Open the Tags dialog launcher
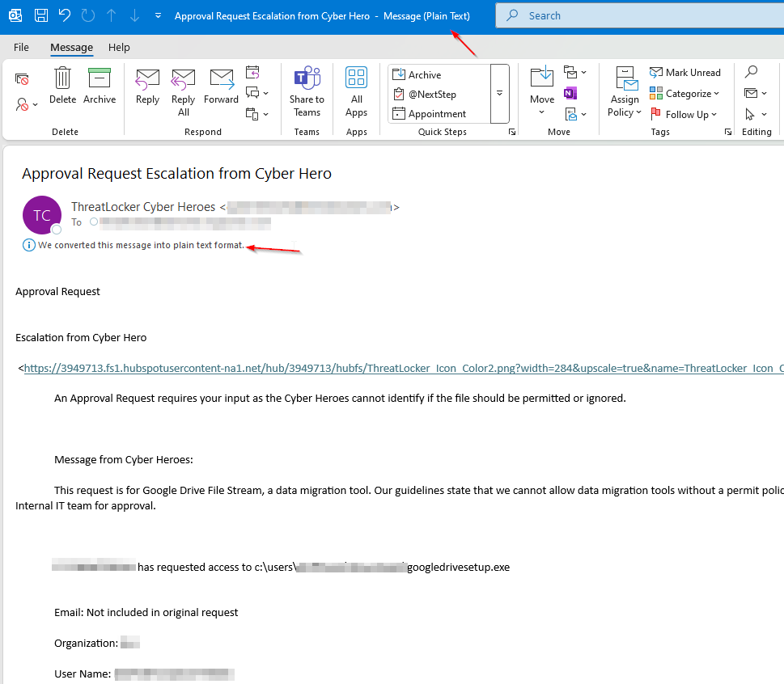The height and width of the screenshot is (684, 784). [728, 132]
